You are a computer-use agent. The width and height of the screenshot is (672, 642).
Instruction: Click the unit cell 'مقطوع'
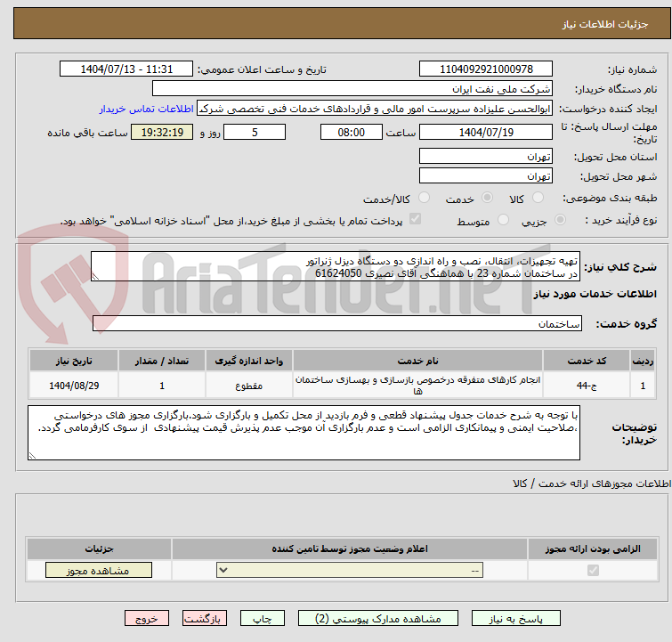(x=249, y=386)
